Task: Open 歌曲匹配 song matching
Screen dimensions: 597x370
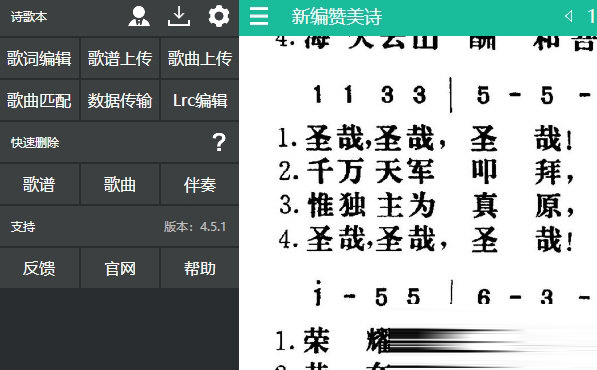Action: pos(39,100)
